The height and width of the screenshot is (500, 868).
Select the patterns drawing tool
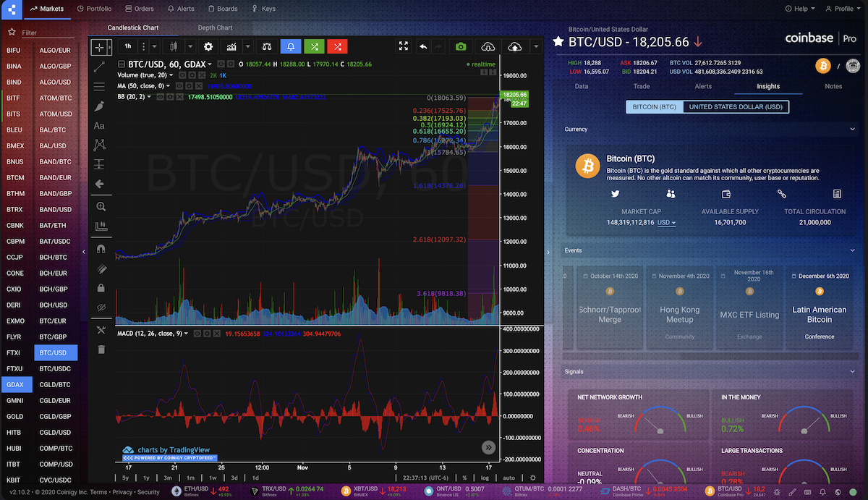pos(99,145)
